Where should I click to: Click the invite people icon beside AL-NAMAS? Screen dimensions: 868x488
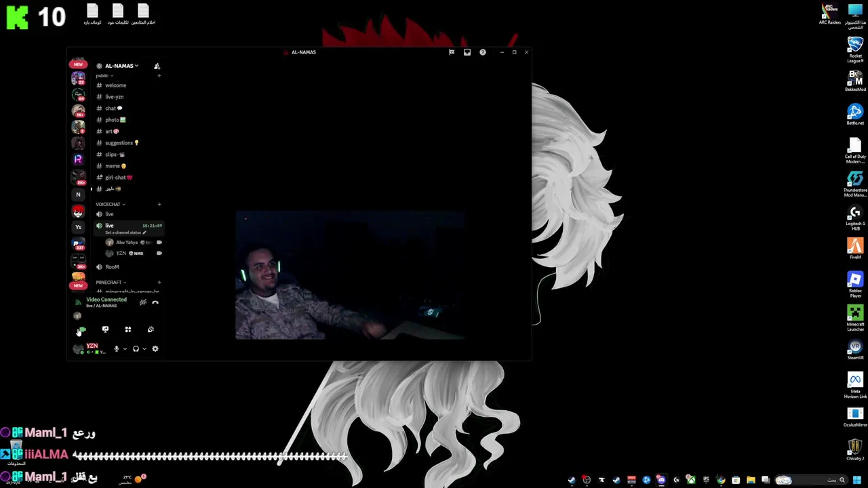pos(157,66)
